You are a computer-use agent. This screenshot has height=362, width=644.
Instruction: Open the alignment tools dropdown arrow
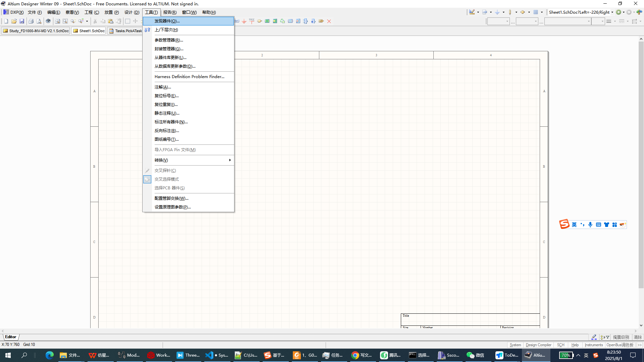(x=491, y=12)
